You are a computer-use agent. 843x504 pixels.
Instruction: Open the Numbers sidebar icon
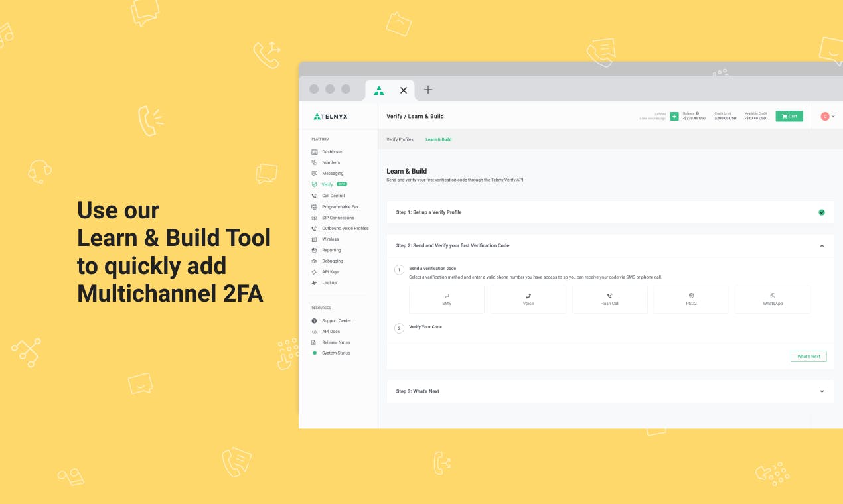coord(315,162)
